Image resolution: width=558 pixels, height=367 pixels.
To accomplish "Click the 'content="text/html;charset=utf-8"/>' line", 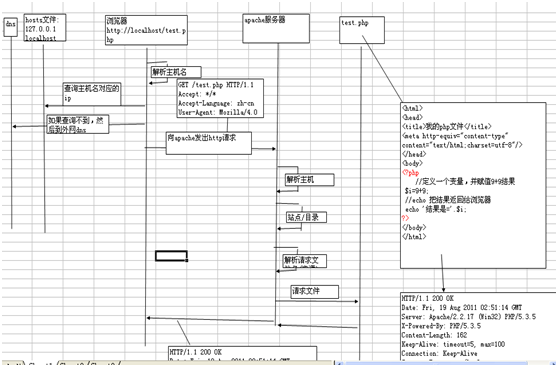I will 462,145.
